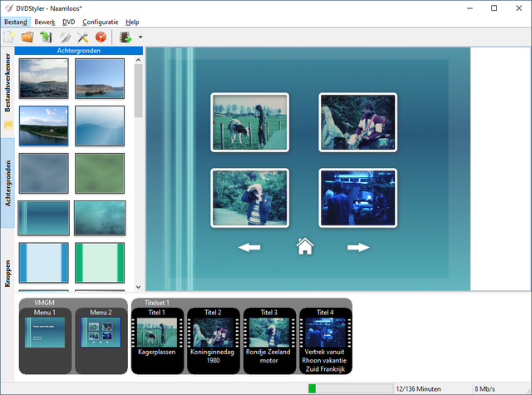Click the Burn DVD disc icon
The height and width of the screenshot is (395, 532).
pos(101,37)
